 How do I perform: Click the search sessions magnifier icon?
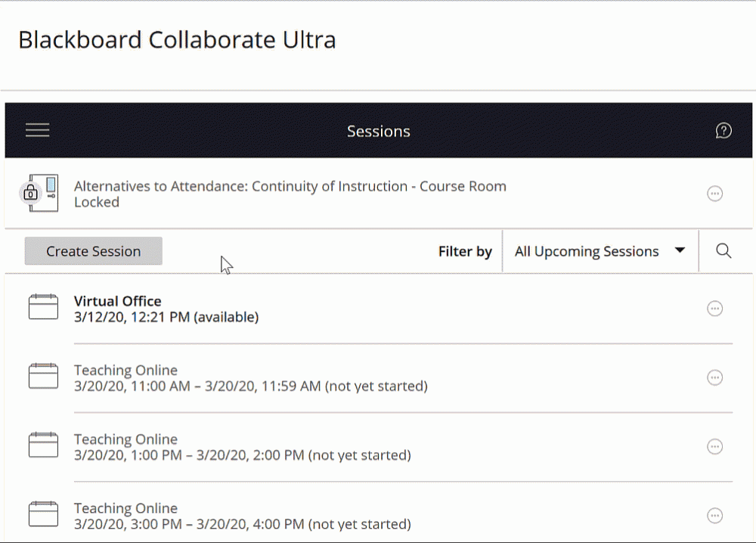click(x=723, y=251)
